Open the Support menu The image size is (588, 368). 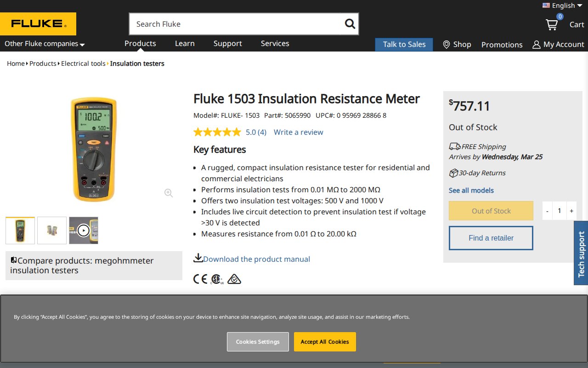point(227,43)
